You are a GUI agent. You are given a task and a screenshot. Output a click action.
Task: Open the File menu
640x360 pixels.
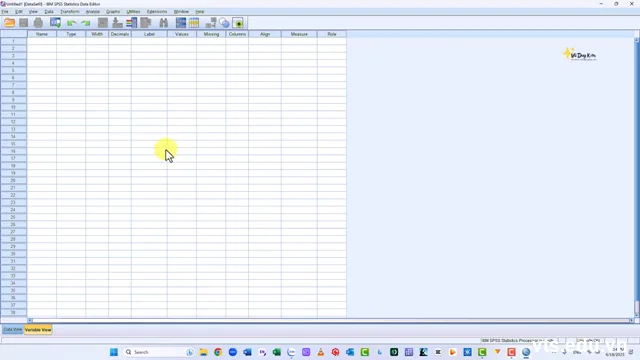click(x=5, y=12)
